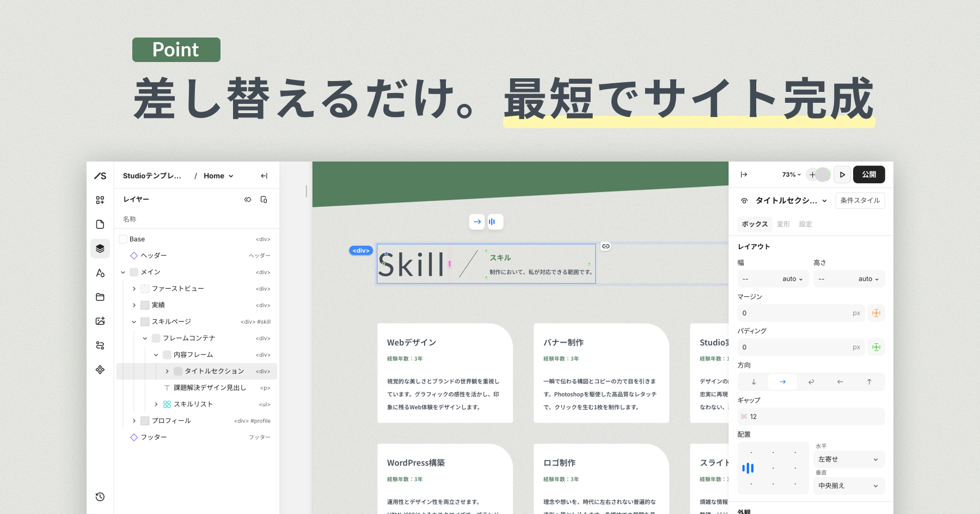Set direction to leftward arrow

(x=840, y=382)
